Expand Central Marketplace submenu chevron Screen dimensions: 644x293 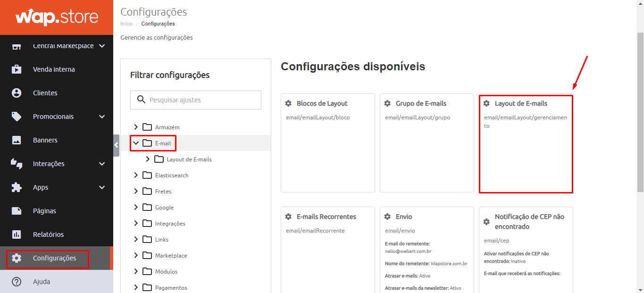pyautogui.click(x=102, y=46)
